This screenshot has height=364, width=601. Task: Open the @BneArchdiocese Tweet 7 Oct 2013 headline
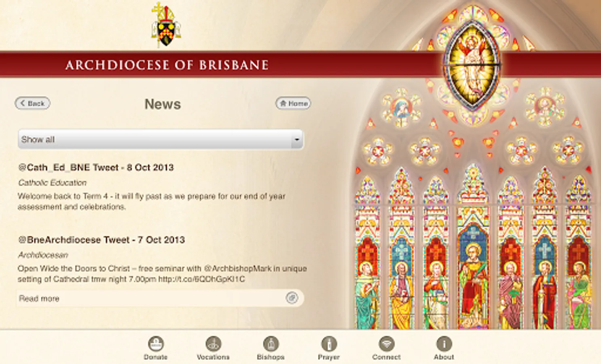(102, 240)
